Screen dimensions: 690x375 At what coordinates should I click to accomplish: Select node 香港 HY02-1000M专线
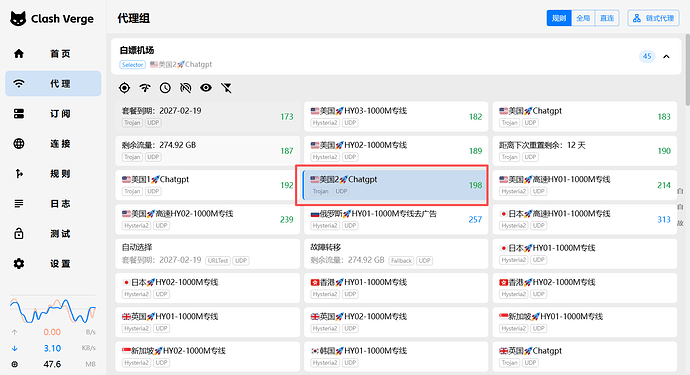584,288
